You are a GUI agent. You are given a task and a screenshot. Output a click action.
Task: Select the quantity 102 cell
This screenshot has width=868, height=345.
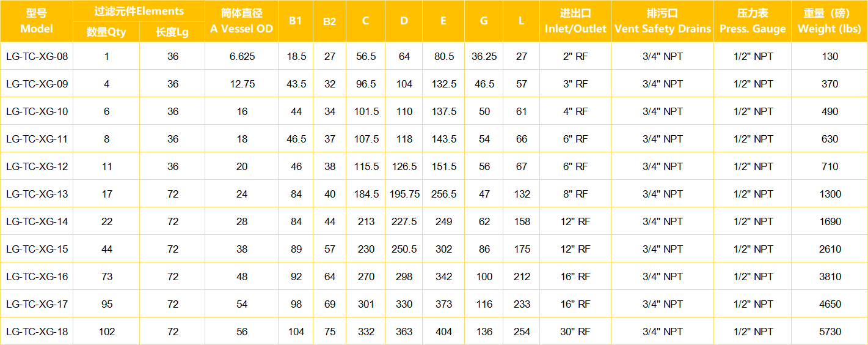point(106,332)
